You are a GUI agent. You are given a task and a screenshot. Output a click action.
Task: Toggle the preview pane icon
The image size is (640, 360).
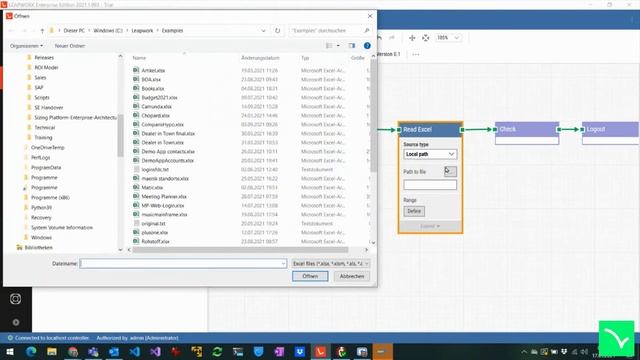351,46
